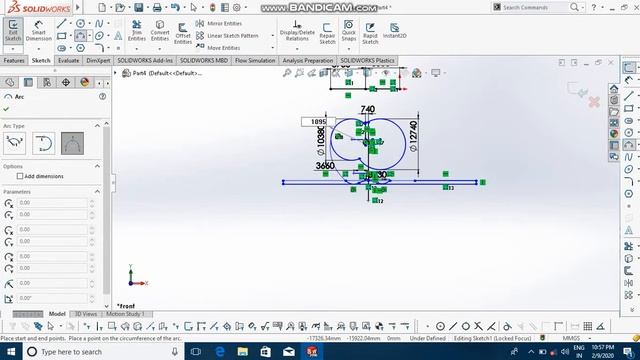Collapse the Arc Type section
This screenshot has height=360, width=640.
pos(97,126)
